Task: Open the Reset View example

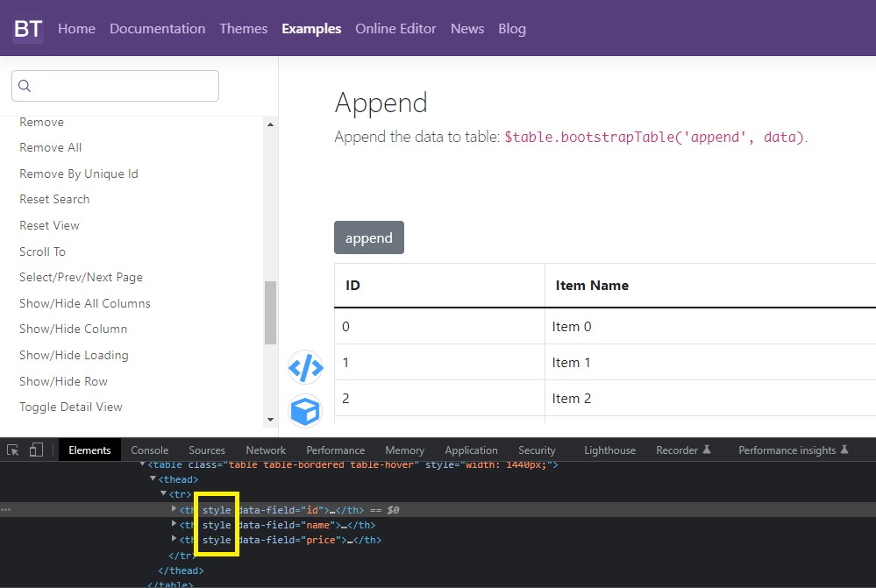Action: click(49, 225)
